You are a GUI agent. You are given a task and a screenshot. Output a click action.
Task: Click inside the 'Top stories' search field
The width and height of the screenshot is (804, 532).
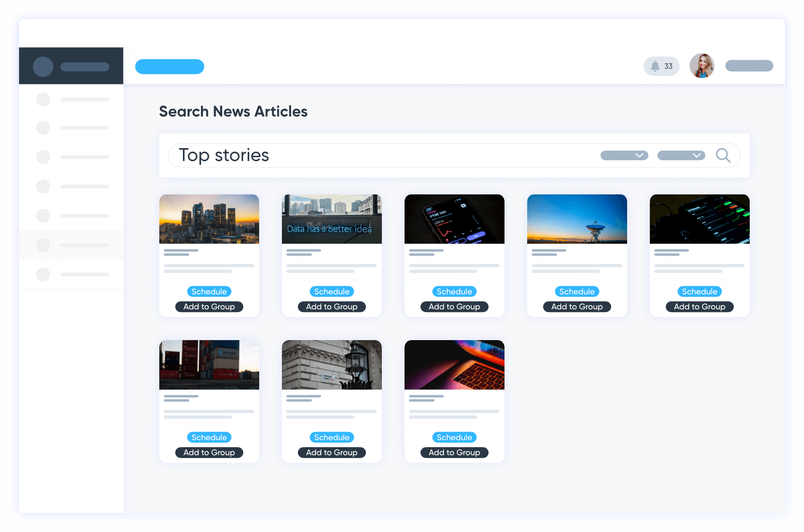[x=352, y=155]
